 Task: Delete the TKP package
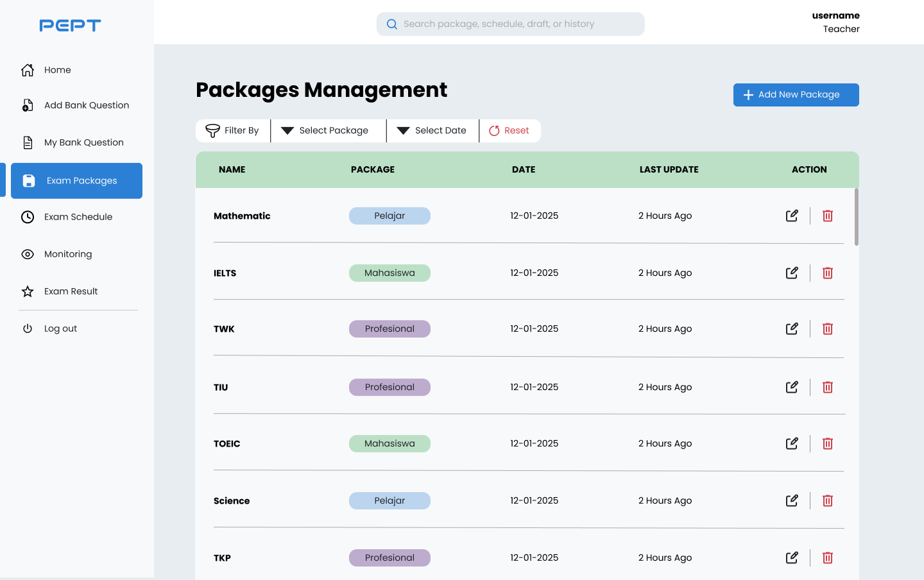coord(828,558)
